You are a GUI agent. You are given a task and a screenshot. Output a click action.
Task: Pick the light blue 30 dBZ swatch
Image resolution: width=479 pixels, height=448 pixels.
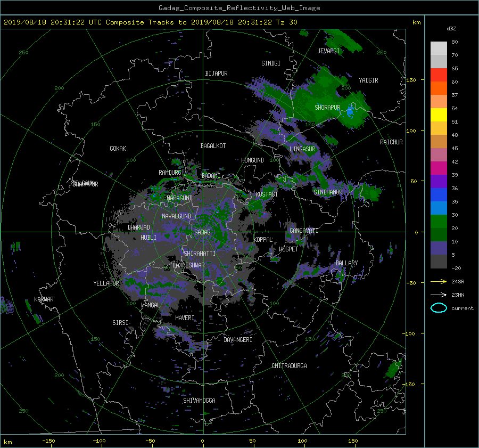pos(439,208)
